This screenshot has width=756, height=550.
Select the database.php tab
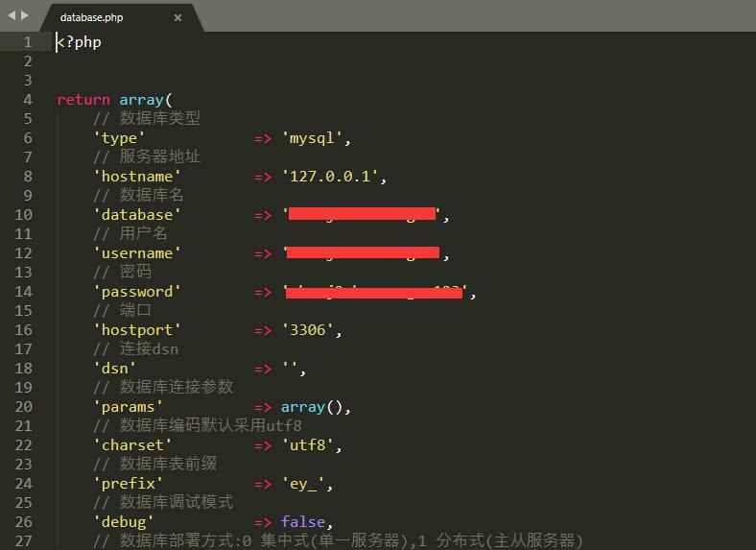point(92,17)
